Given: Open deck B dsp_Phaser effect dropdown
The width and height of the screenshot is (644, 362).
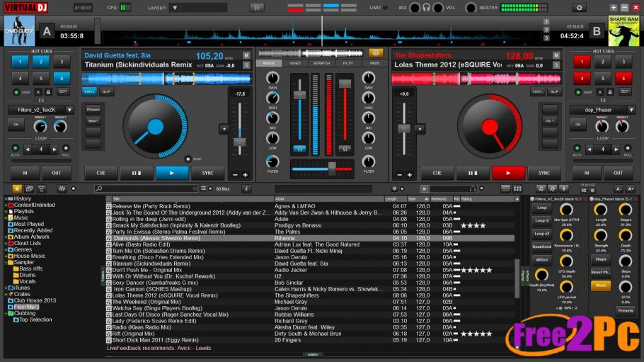Looking at the screenshot, I should 631,110.
